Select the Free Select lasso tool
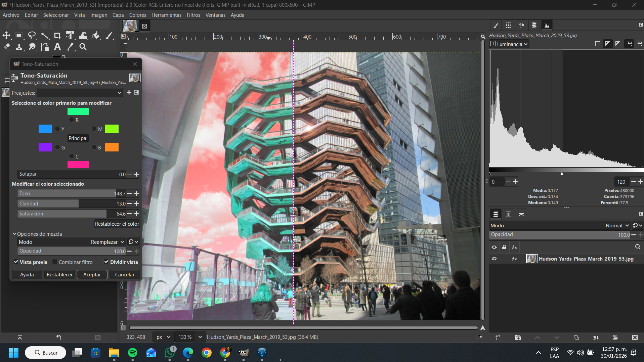 (32, 36)
